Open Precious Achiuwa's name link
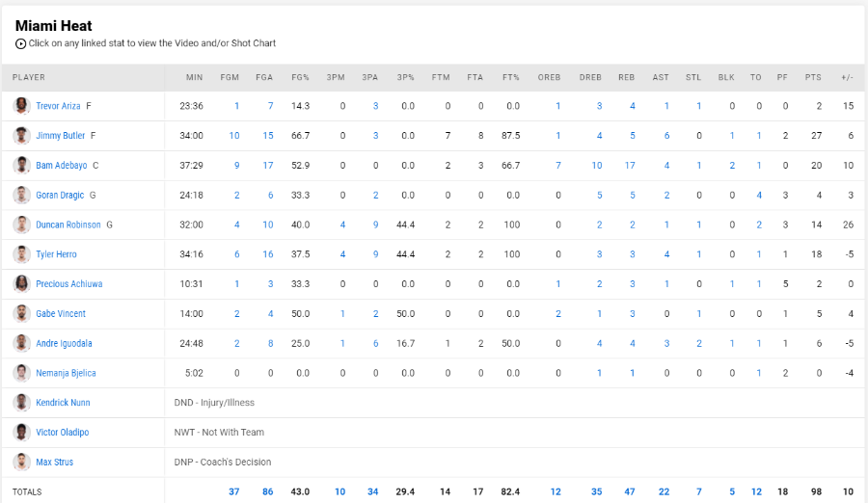This screenshot has height=503, width=868. [x=69, y=284]
